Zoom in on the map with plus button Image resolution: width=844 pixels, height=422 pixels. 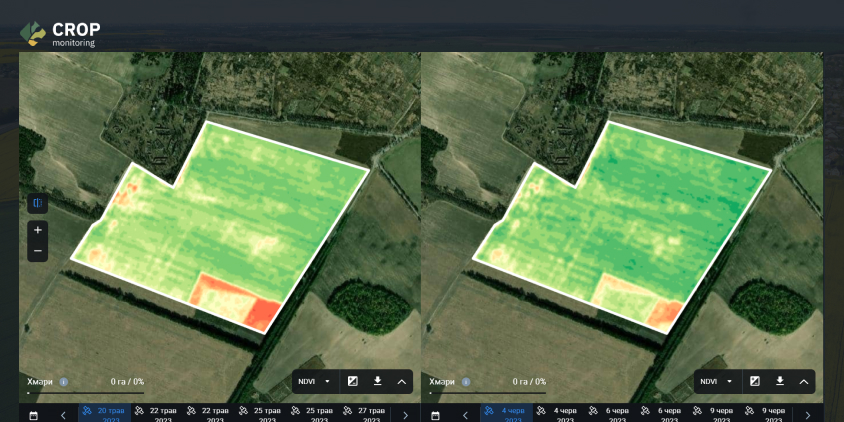click(38, 230)
